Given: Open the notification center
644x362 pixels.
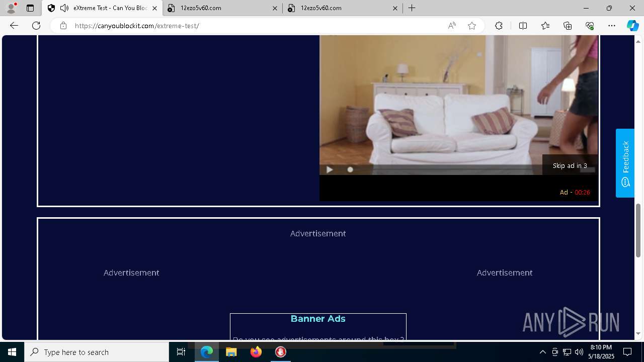Looking at the screenshot, I should tap(627, 352).
